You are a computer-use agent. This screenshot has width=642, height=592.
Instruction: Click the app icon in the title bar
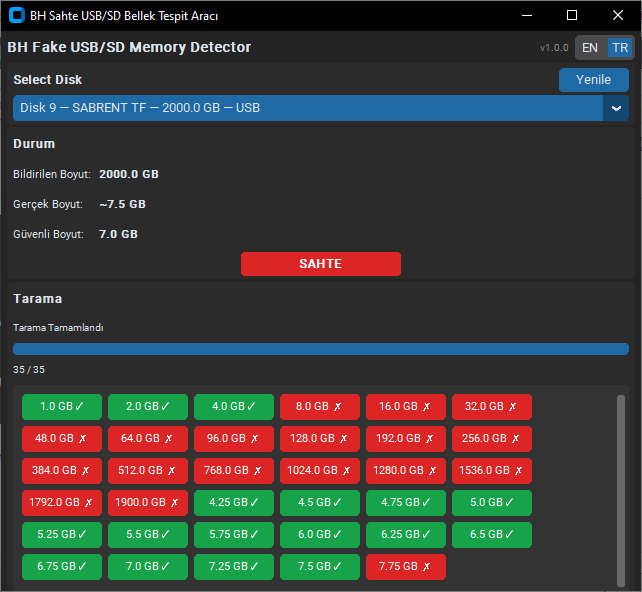pyautogui.click(x=16, y=16)
